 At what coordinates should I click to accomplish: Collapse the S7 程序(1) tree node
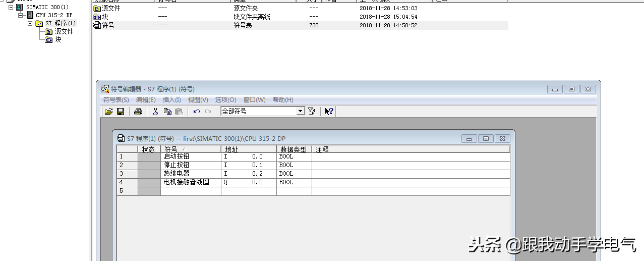pyautogui.click(x=30, y=23)
